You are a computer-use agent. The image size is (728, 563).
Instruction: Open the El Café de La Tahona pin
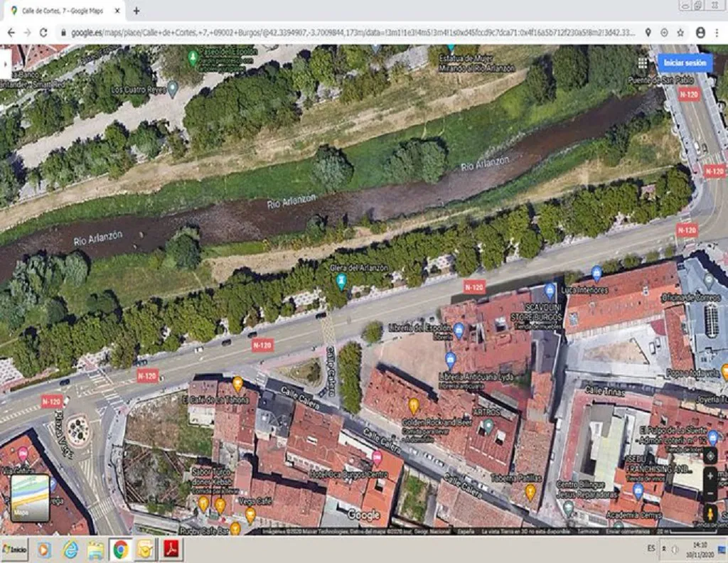(x=237, y=385)
